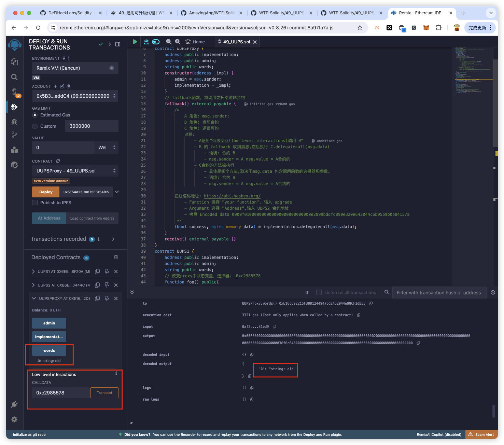Image resolution: width=504 pixels, height=445 pixels.
Task: Open the MetaMask fox extension
Action: coord(426,28)
